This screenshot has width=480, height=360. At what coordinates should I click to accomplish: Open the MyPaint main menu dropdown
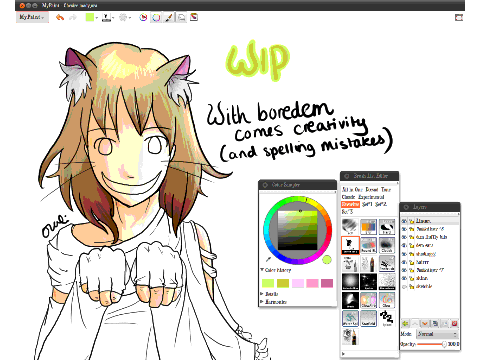(x=32, y=17)
